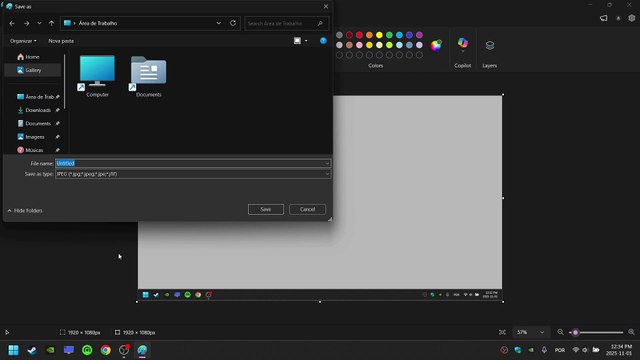Screen dimensions: 640x360
Task: Open Paint settings gear
Action: [631, 18]
